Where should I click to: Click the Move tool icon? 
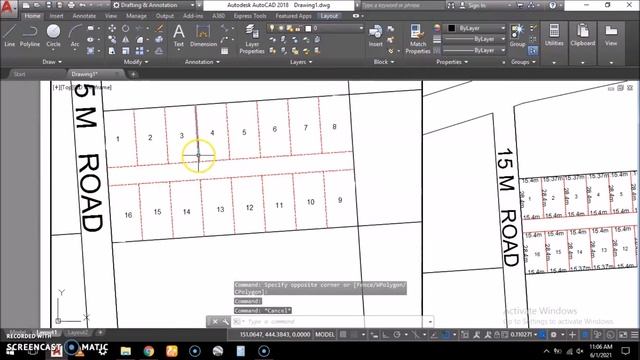coord(112,29)
